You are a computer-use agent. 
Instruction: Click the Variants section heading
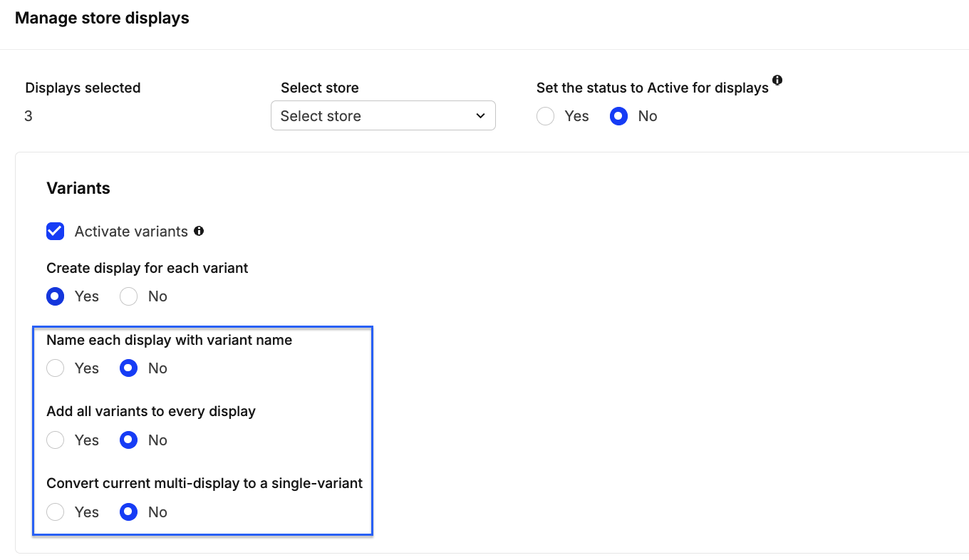[x=78, y=188]
